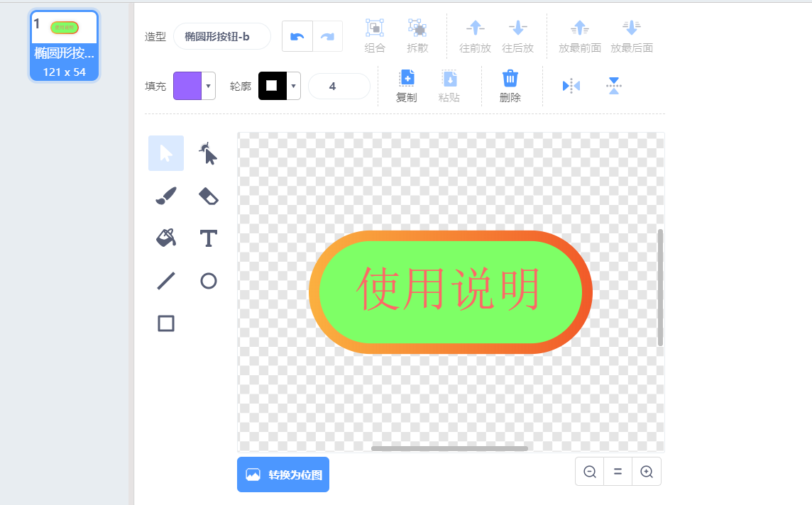Select the Line tool
This screenshot has width=812, height=505.
166,281
